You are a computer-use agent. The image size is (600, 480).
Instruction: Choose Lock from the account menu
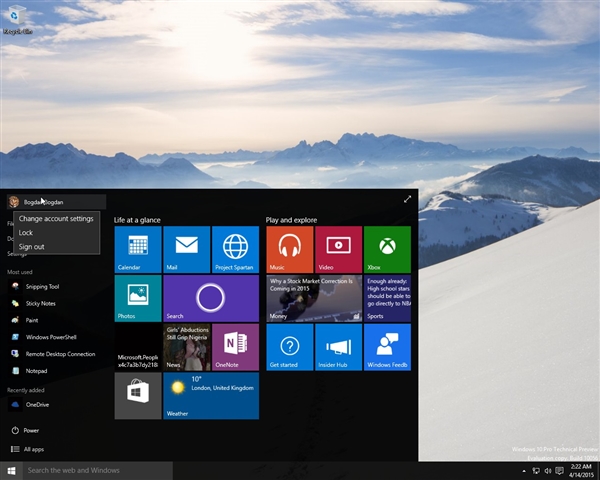[26, 232]
